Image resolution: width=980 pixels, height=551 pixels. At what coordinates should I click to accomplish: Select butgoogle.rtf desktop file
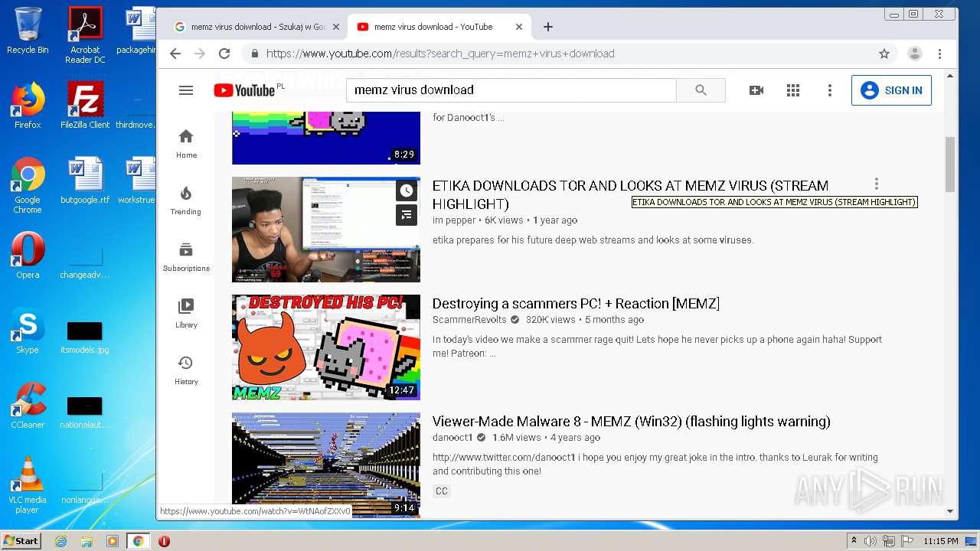pyautogui.click(x=85, y=181)
